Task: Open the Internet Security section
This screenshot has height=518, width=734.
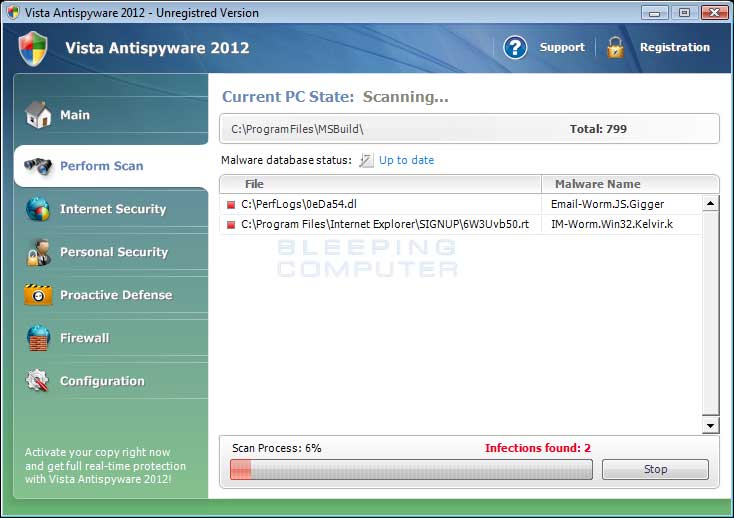Action: (x=111, y=209)
